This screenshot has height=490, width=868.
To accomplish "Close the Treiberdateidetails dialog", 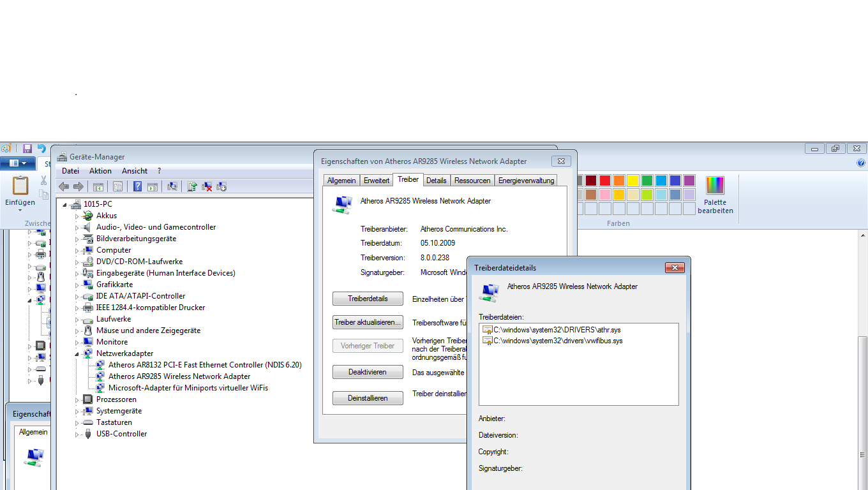I will (x=675, y=268).
